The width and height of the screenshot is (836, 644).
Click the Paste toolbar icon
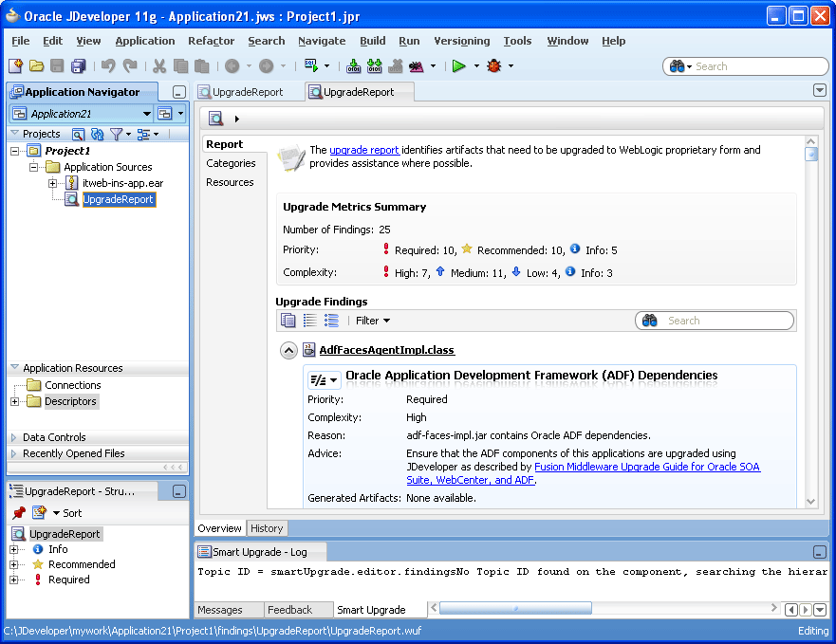tap(201, 66)
